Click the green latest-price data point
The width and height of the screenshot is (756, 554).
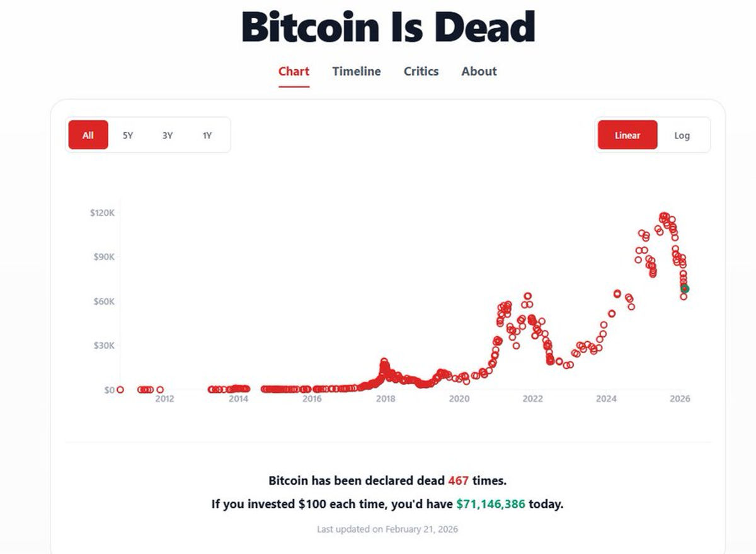685,289
